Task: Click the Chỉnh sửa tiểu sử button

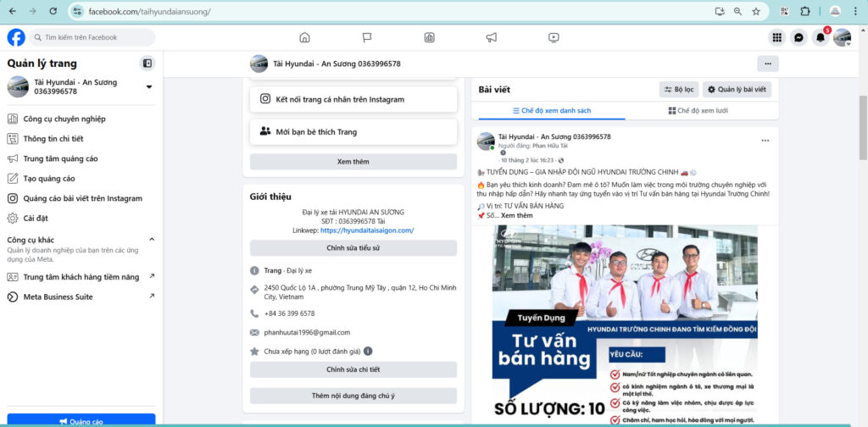Action: 353,248
